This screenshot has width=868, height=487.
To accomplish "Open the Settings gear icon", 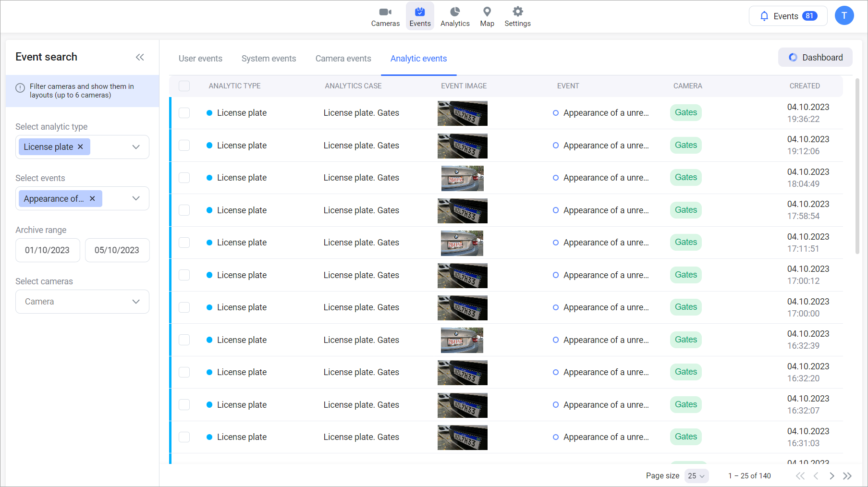I will pos(517,12).
